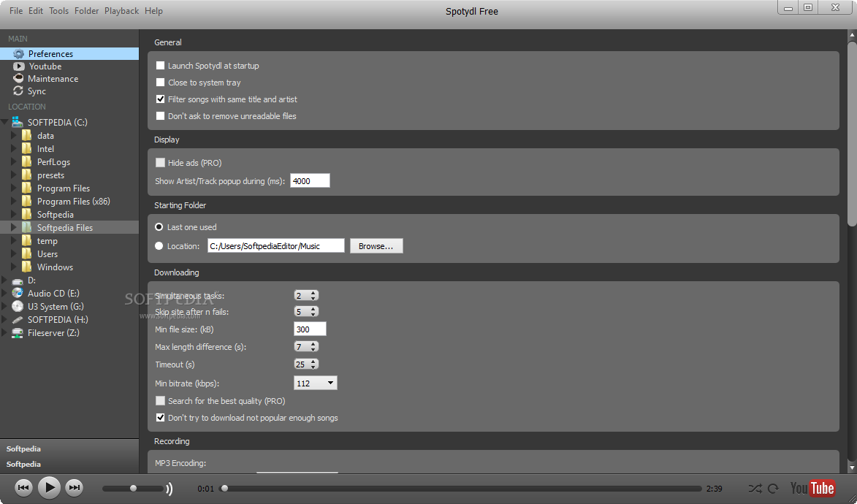Uncheck Filter songs with same title and artist
Screen dimensions: 857x504
[x=160, y=99]
